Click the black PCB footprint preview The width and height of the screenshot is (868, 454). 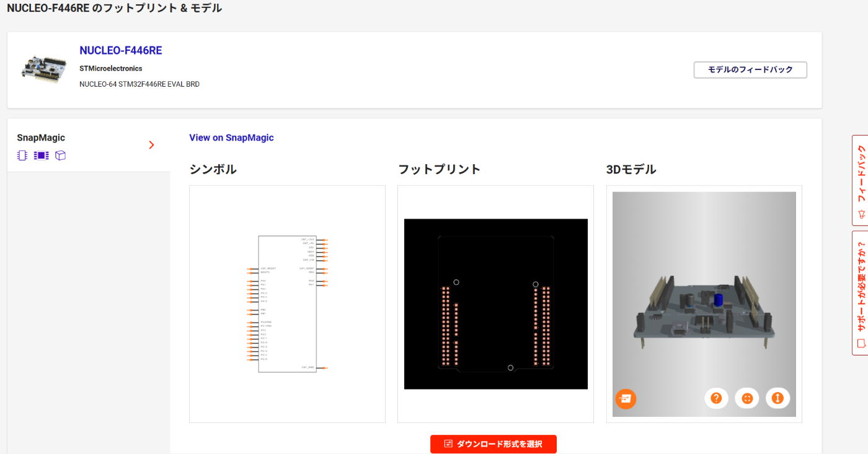pyautogui.click(x=495, y=304)
